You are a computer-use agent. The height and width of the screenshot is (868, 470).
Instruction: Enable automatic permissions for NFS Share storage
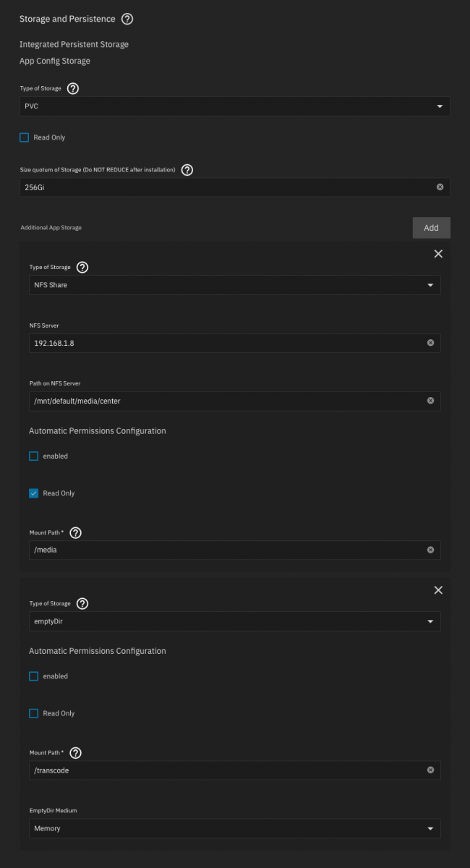tap(34, 456)
